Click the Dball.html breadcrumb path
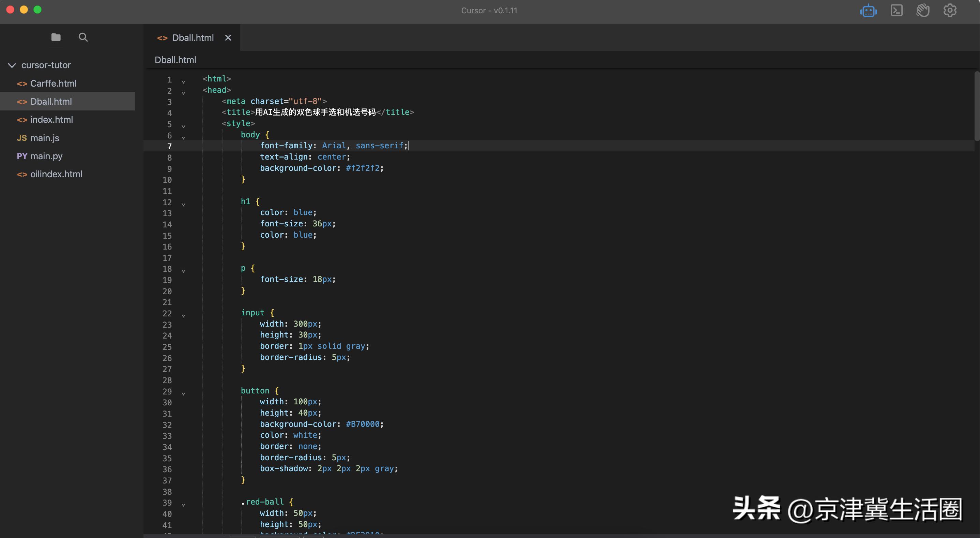 click(175, 60)
